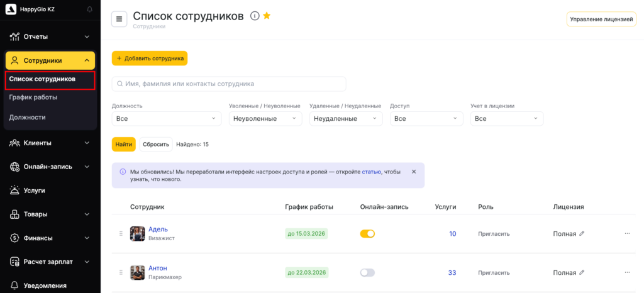Open Должности in the sidebar
The width and height of the screenshot is (644, 293).
point(28,118)
